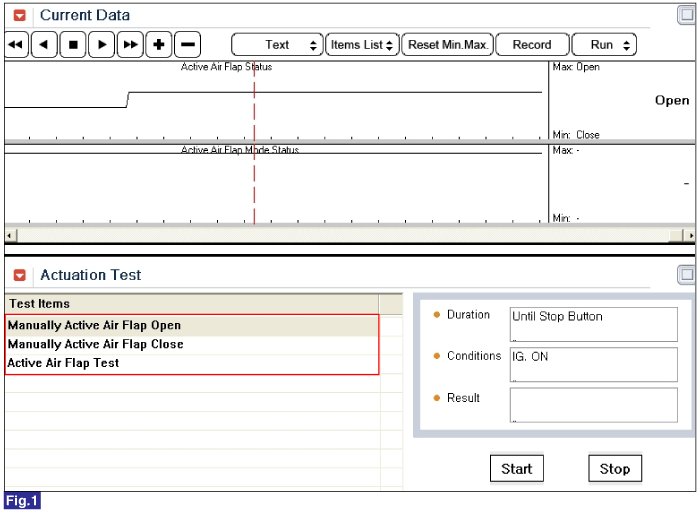
Task: Zoom out with the minus button
Action: click(x=187, y=45)
